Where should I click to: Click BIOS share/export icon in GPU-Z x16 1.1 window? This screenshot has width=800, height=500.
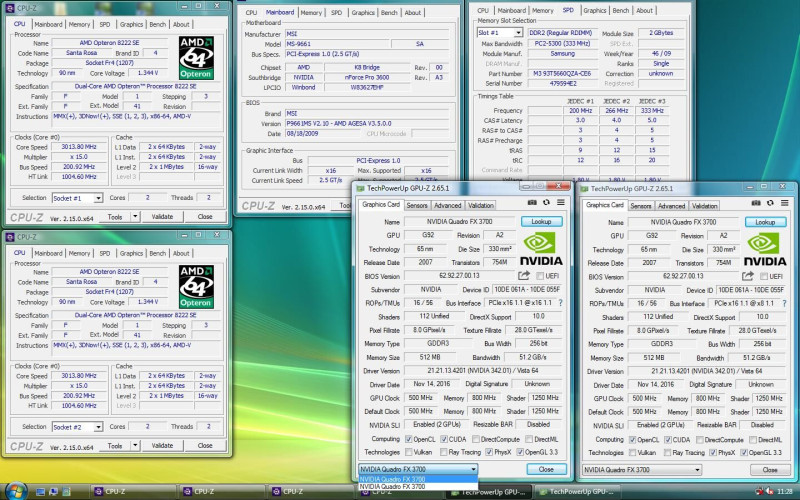[524, 276]
